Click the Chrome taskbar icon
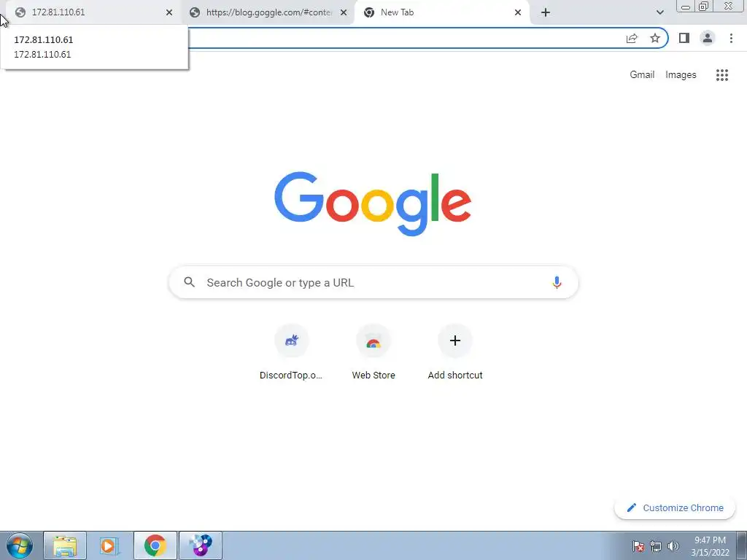 point(155,545)
